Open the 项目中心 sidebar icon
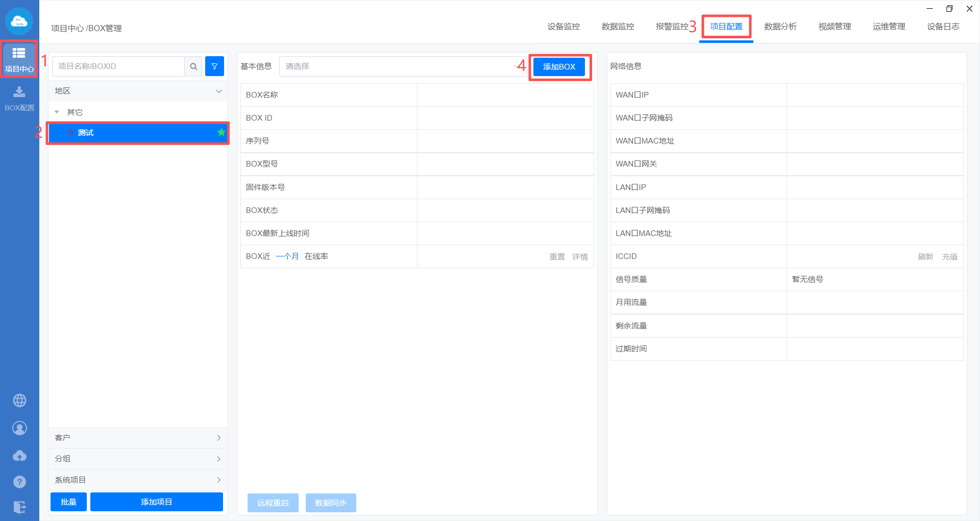 point(19,59)
